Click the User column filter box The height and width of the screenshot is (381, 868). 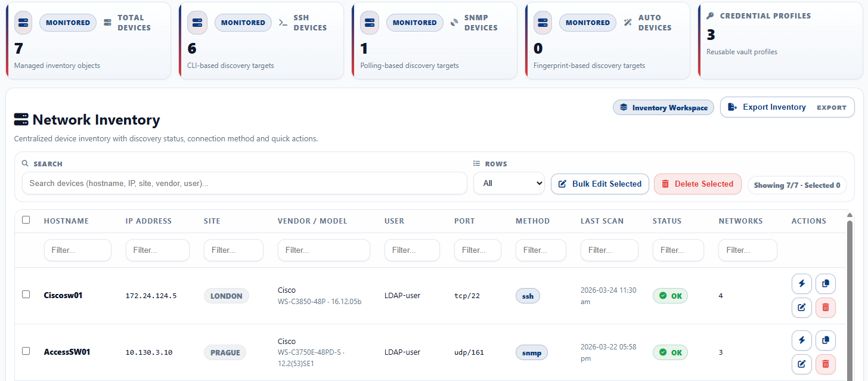(412, 250)
